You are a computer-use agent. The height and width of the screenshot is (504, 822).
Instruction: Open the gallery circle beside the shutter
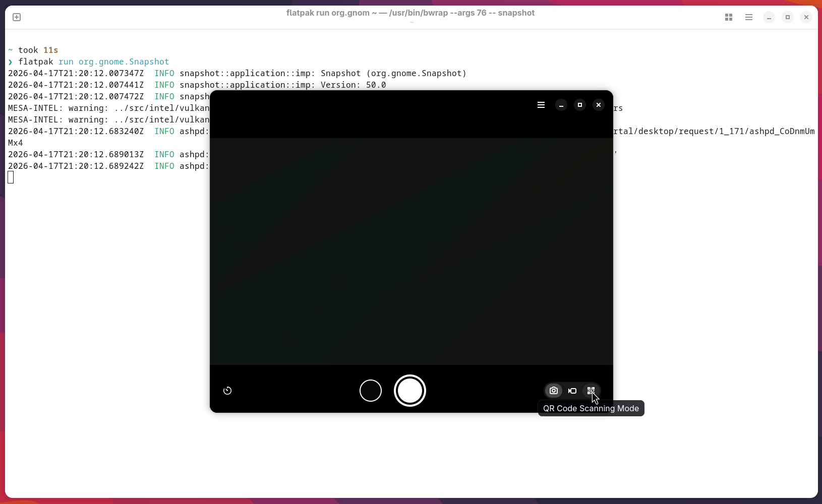pos(371,391)
